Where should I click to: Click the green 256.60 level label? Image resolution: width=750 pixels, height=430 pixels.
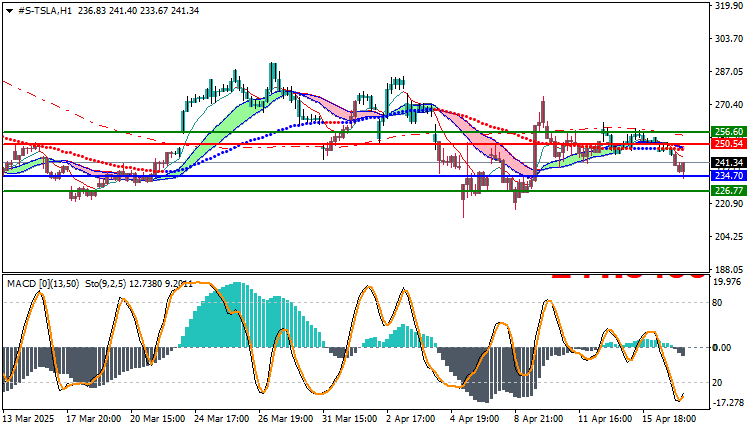tap(728, 132)
